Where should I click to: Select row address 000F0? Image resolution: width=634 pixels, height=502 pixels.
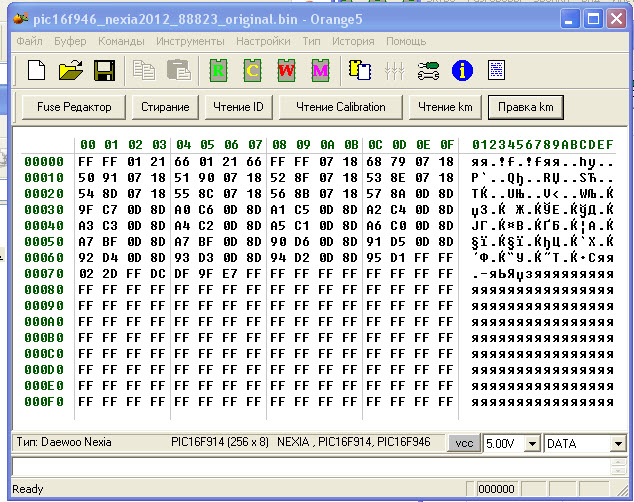coord(44,402)
